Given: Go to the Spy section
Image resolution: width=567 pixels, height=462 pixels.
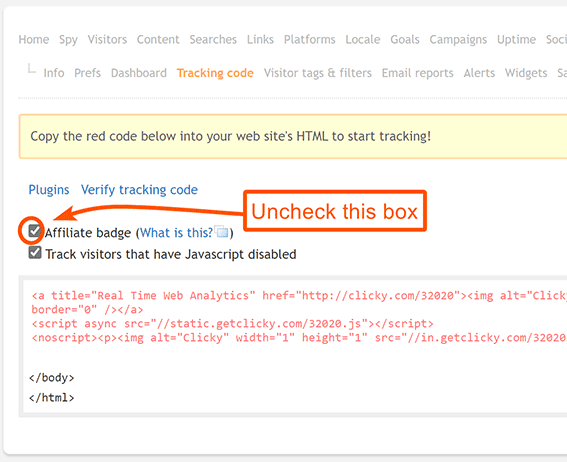Looking at the screenshot, I should click(x=68, y=39).
